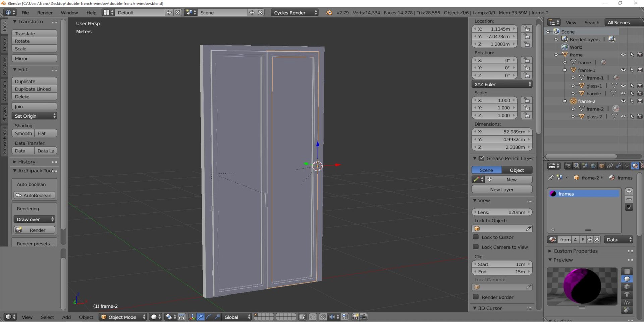
Task: Disable Grease Pencil Layers checkbox
Action: click(482, 158)
